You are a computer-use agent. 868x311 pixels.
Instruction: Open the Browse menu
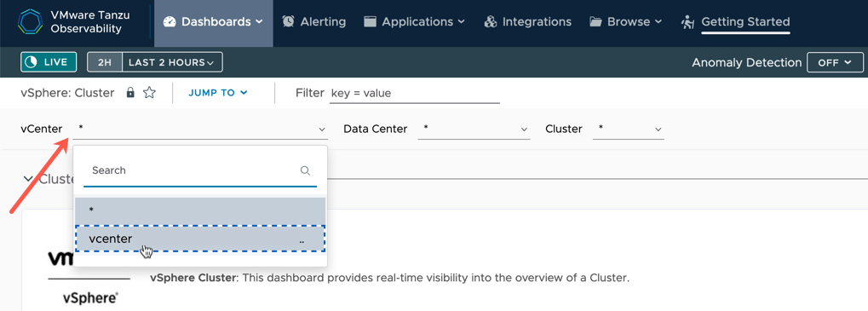click(x=625, y=22)
